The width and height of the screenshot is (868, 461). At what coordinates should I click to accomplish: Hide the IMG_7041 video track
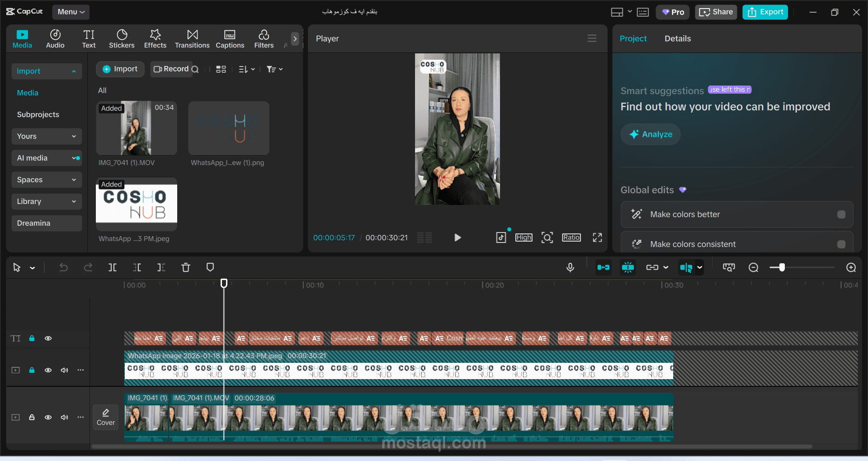[48, 417]
